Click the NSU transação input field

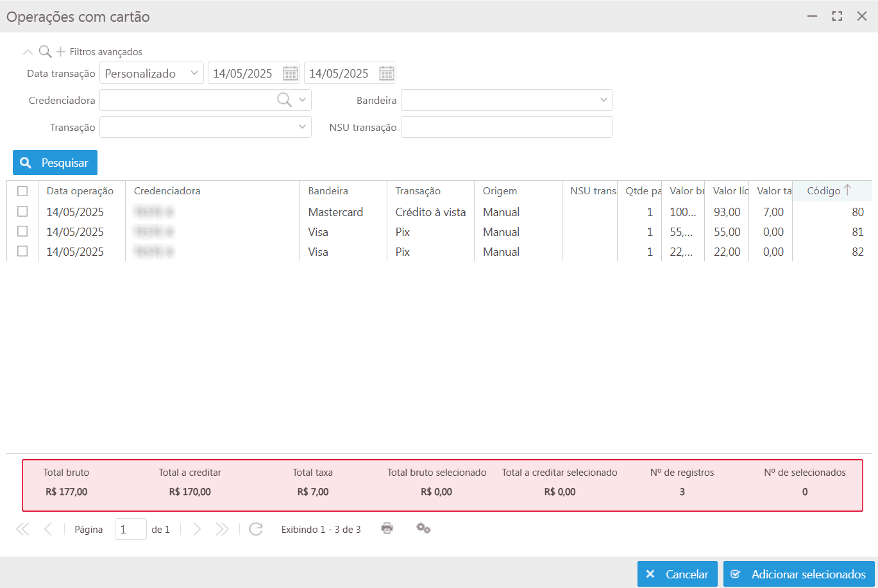[507, 127]
